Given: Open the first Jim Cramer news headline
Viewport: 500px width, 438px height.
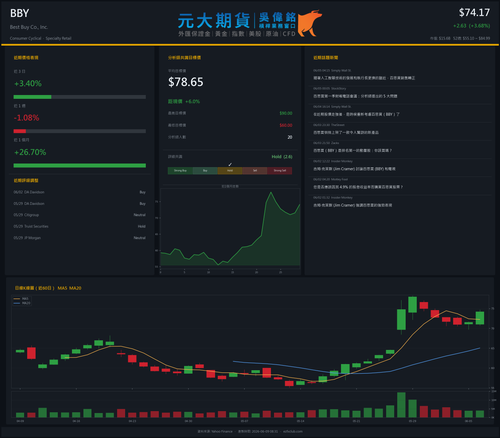Looking at the screenshot, I should click(354, 169).
